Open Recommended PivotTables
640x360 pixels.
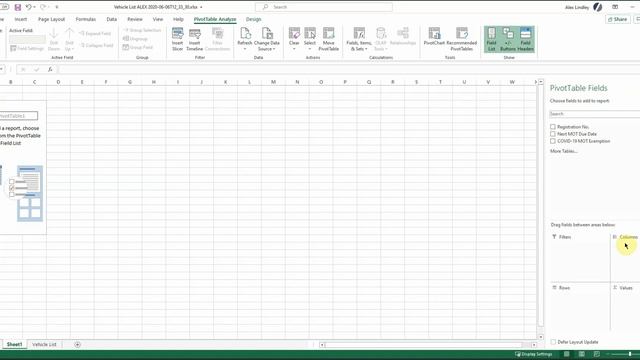462,39
